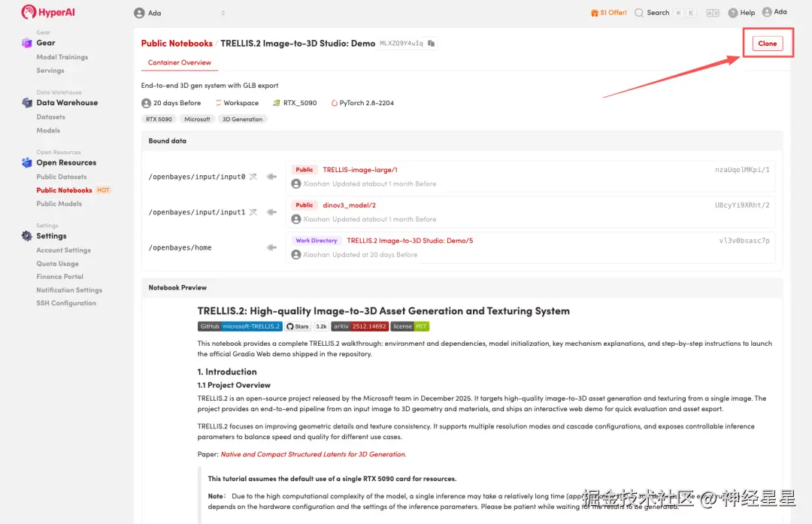Image resolution: width=812 pixels, height=524 pixels.
Task: Click the Clone button
Action: tap(768, 44)
